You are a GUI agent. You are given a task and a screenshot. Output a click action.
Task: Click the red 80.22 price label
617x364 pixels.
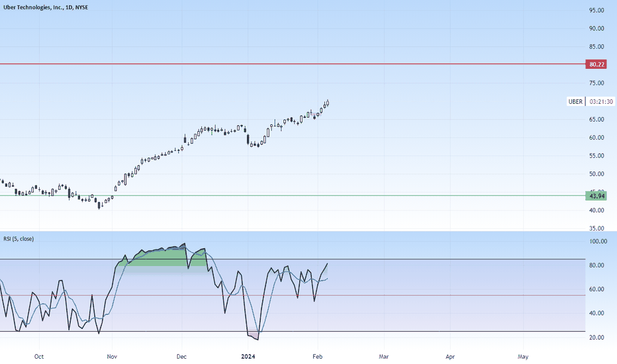596,64
